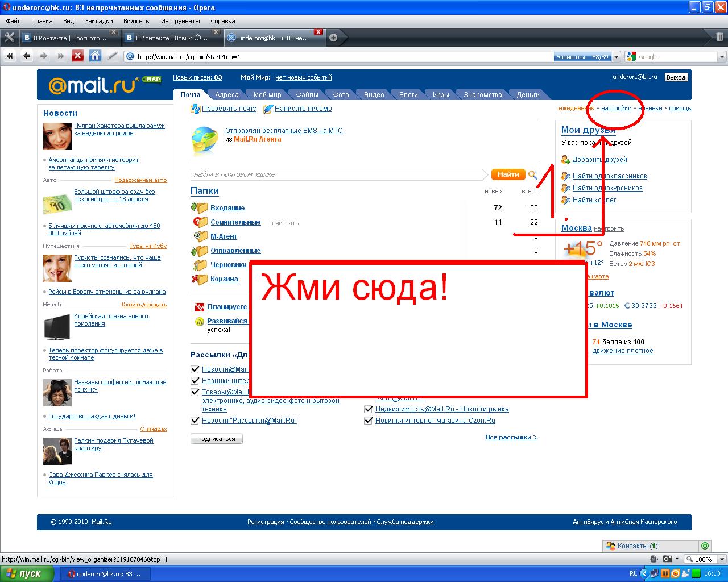Viewport: 728px width, 582px height.
Task: Click the mailbox search input field
Action: pos(339,174)
